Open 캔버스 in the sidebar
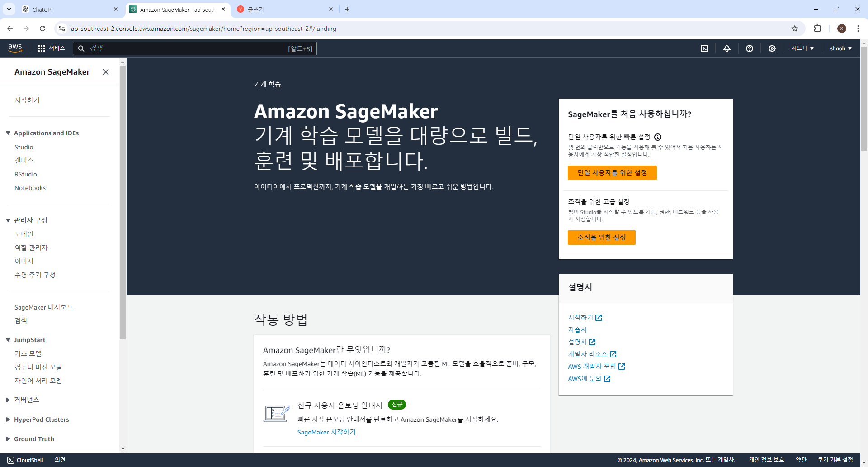Image resolution: width=868 pixels, height=467 pixels. 24,161
